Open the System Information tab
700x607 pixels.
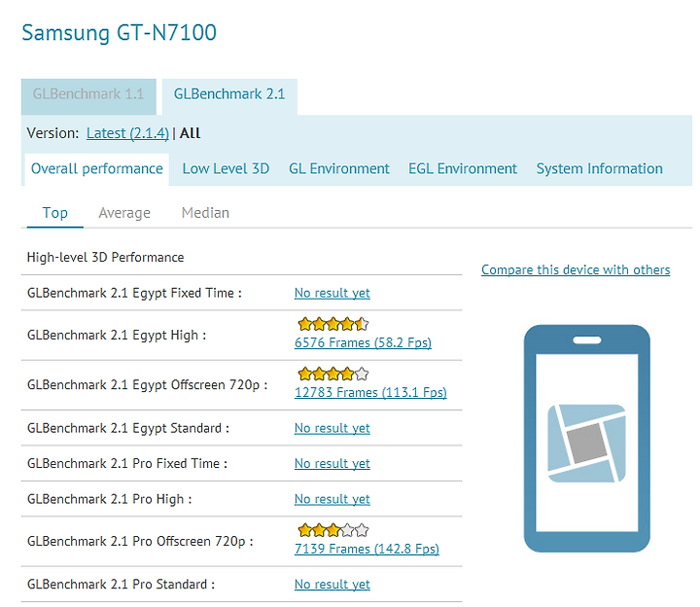600,169
